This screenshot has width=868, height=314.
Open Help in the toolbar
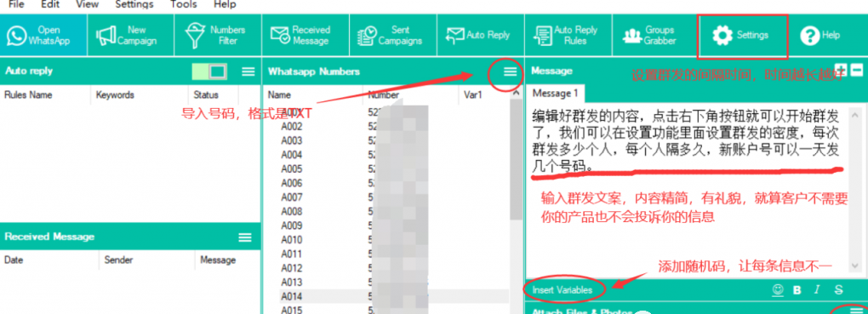point(820,35)
